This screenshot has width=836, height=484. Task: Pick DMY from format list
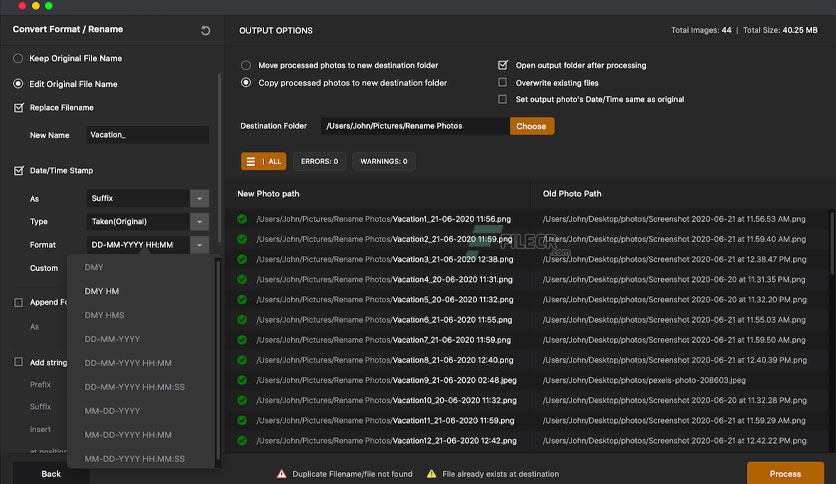[94, 268]
